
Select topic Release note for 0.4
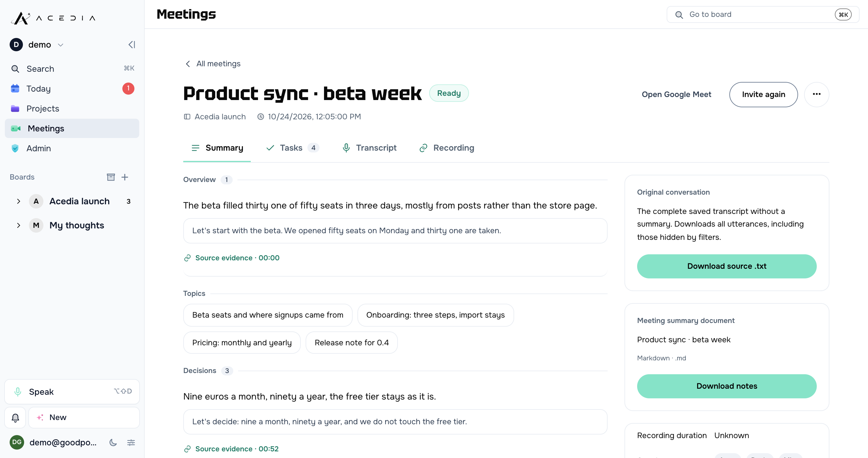click(351, 343)
